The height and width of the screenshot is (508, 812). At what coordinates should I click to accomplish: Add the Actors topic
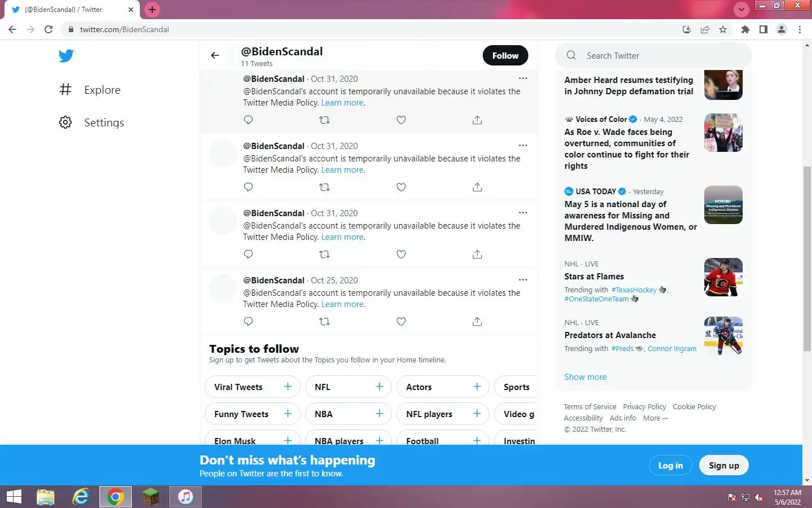tap(477, 387)
